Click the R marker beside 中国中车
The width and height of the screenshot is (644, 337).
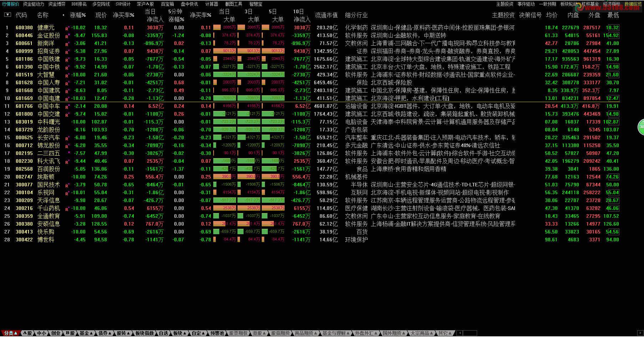point(67,107)
